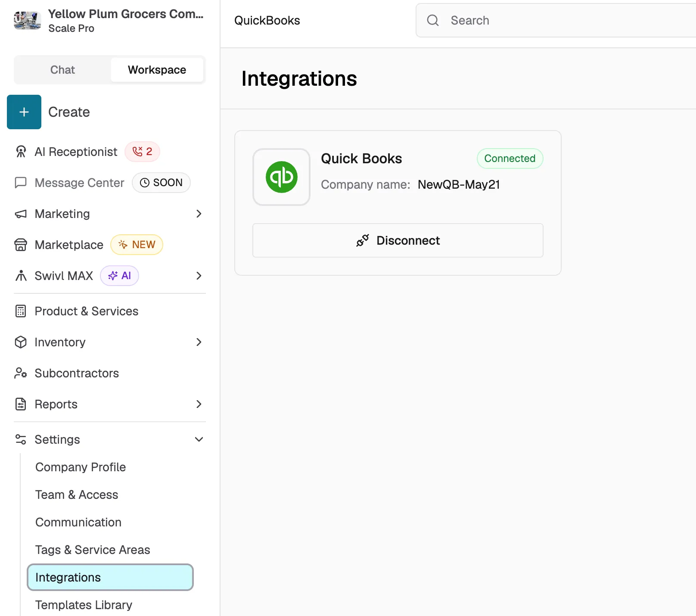The width and height of the screenshot is (696, 616).
Task: Expand the Marketing submenu chevron
Action: (199, 214)
